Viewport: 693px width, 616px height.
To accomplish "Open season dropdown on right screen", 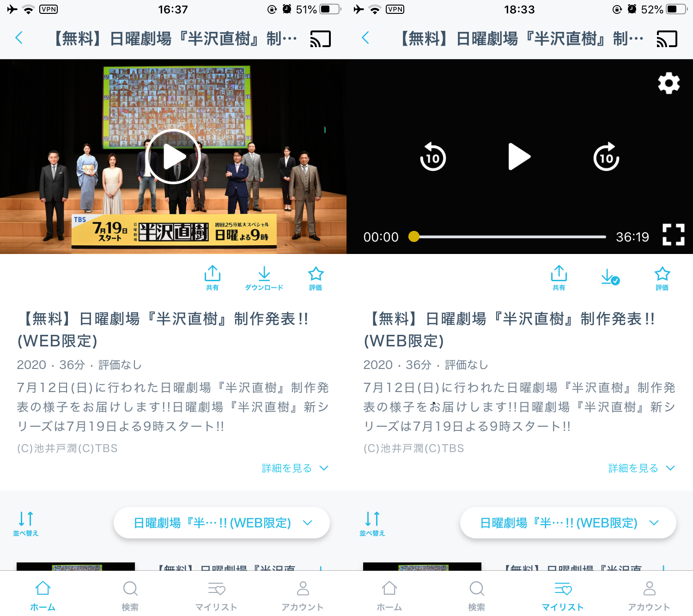I will point(568,523).
